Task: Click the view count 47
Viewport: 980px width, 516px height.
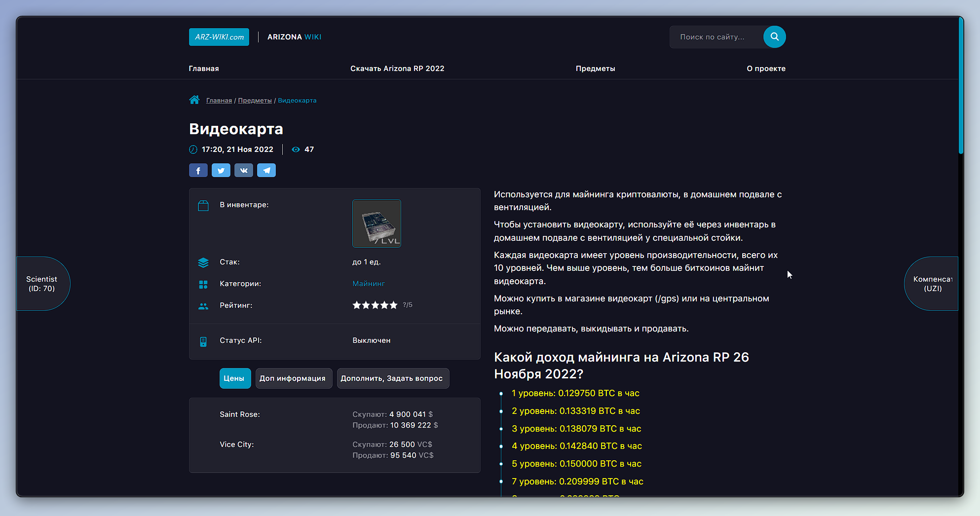Action: tap(309, 149)
